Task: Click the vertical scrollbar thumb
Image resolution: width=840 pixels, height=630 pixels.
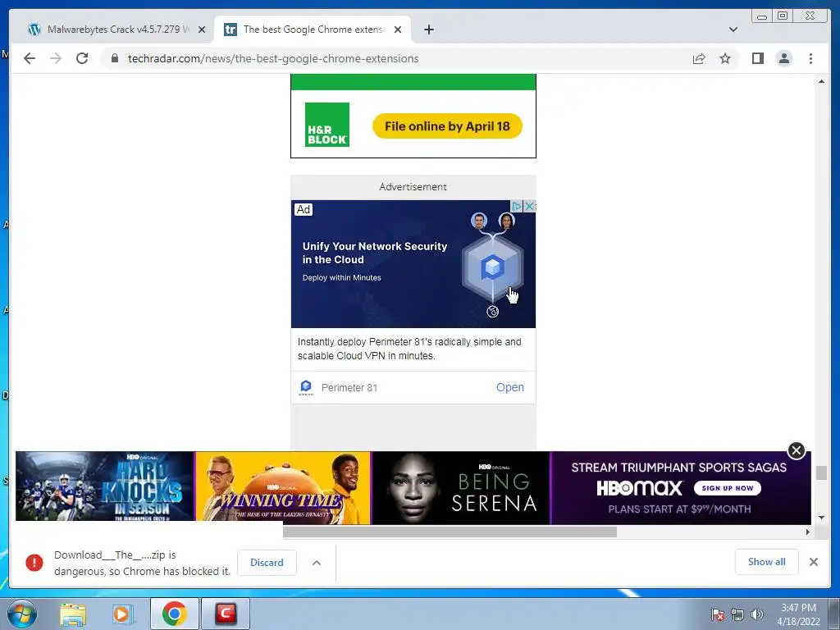Action: pos(821,473)
